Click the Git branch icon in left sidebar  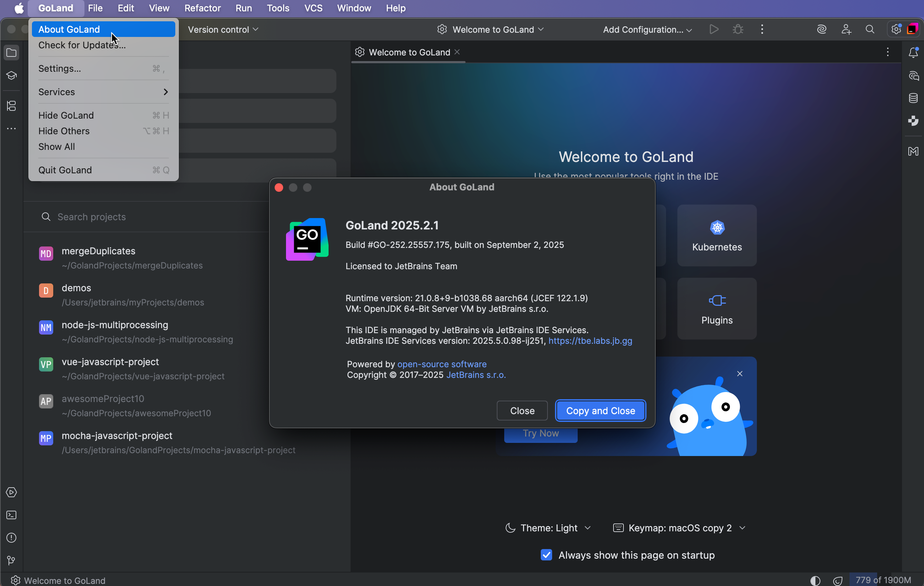point(11,560)
